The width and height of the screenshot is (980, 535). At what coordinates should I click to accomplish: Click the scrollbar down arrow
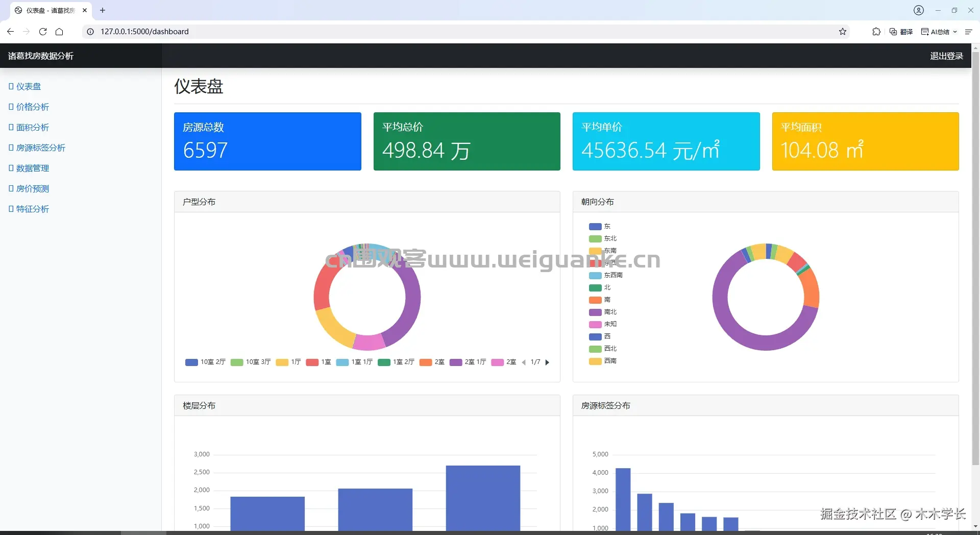tap(975, 526)
